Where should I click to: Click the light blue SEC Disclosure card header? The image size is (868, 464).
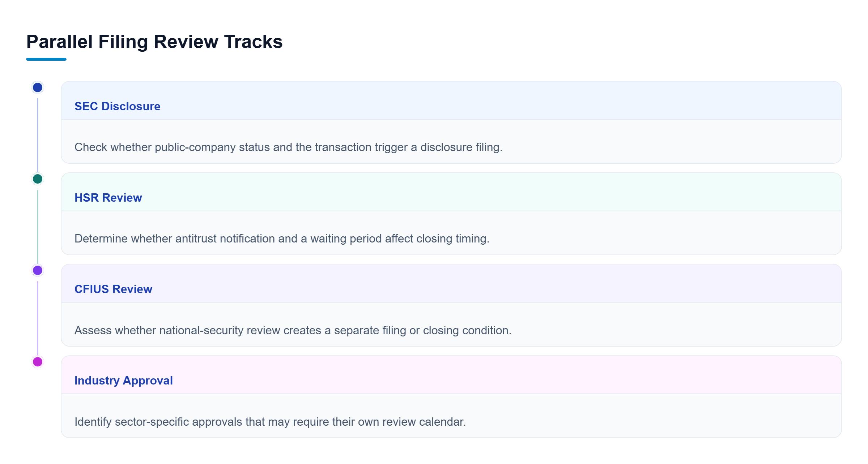pos(451,100)
